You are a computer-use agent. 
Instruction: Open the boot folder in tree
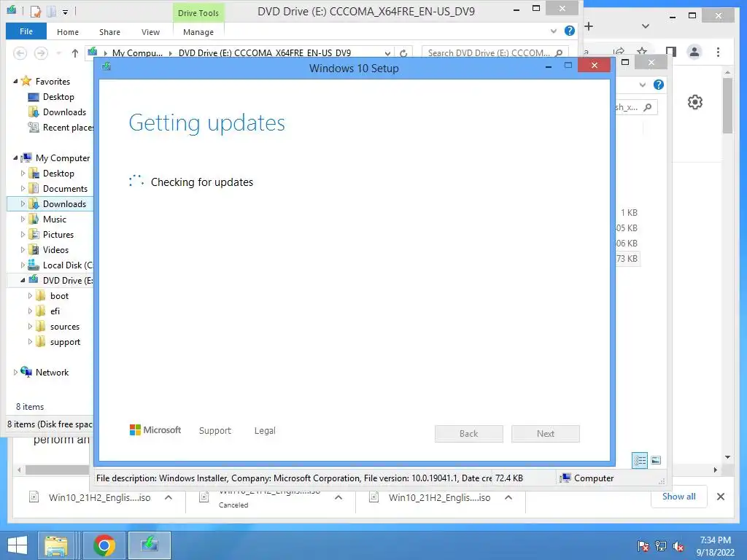coord(59,296)
